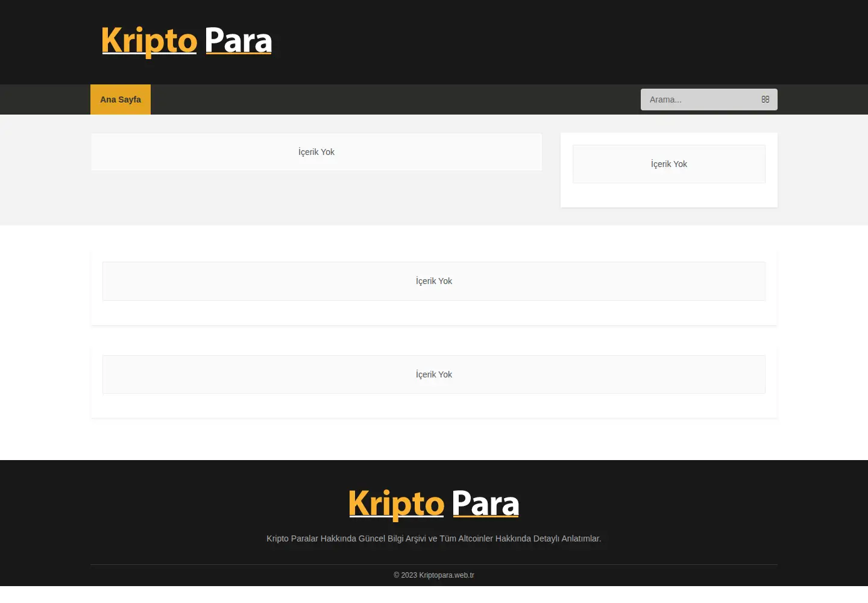
Task: Open the Ana Sayfa menu tab
Action: [x=121, y=99]
